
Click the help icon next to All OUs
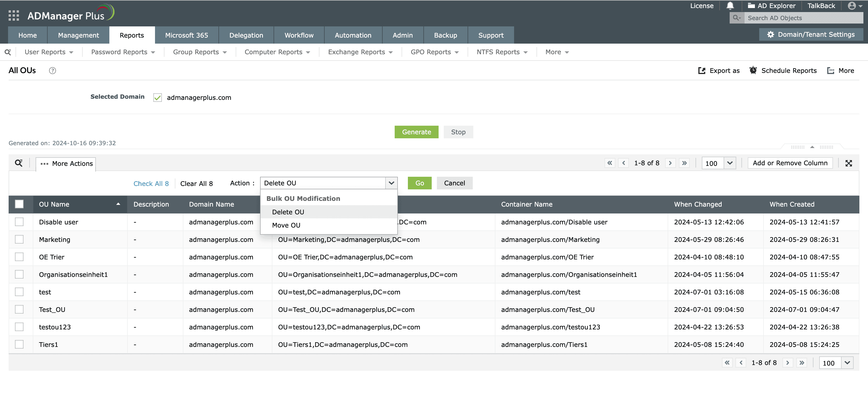point(52,70)
